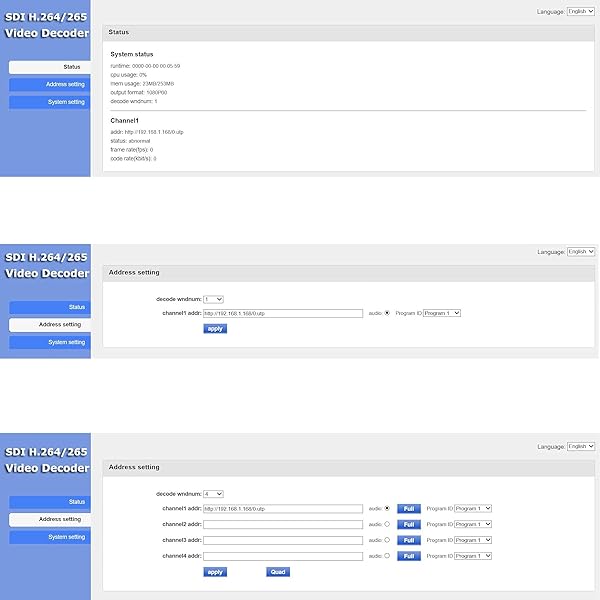
Task: Click the Full button for channel4
Action: pos(407,556)
